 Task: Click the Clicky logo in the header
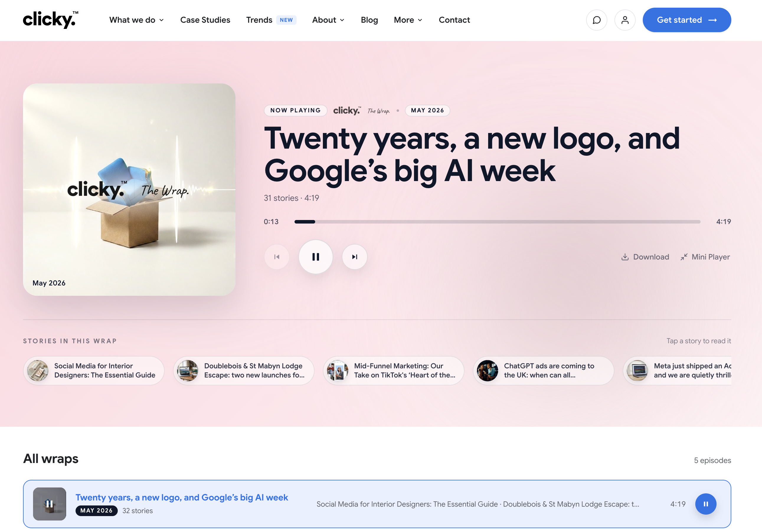click(50, 19)
